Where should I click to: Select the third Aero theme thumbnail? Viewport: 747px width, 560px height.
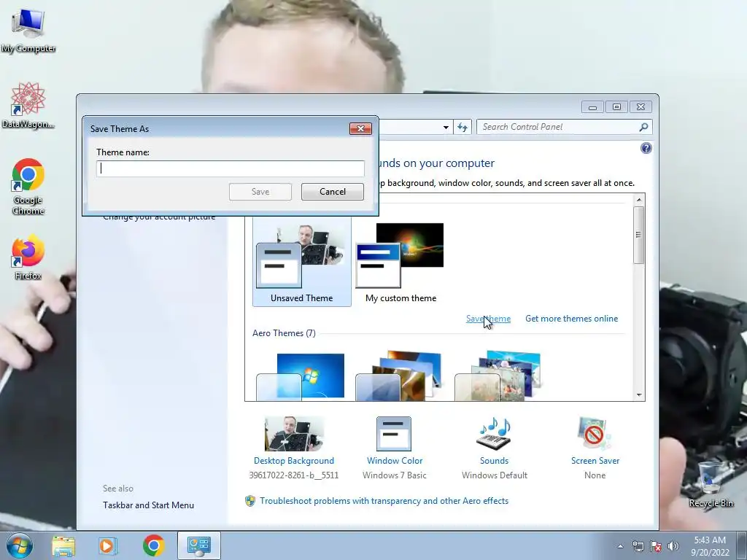pyautogui.click(x=498, y=376)
